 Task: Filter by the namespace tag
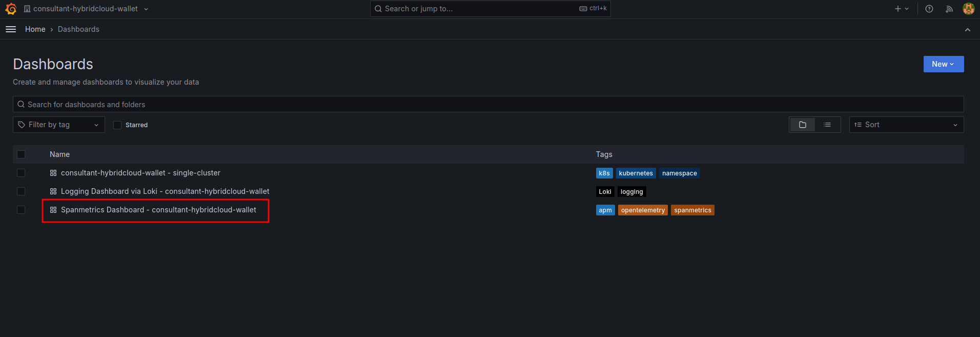pos(680,173)
